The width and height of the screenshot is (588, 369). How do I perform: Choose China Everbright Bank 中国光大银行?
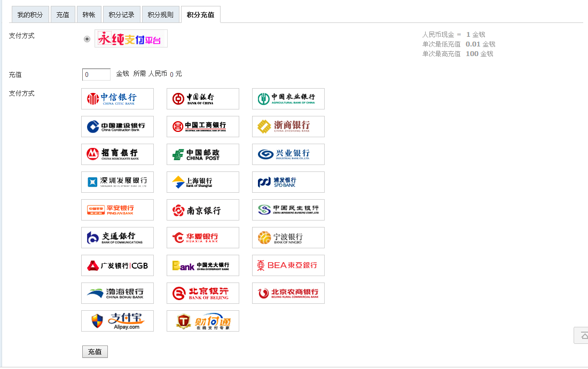click(203, 265)
